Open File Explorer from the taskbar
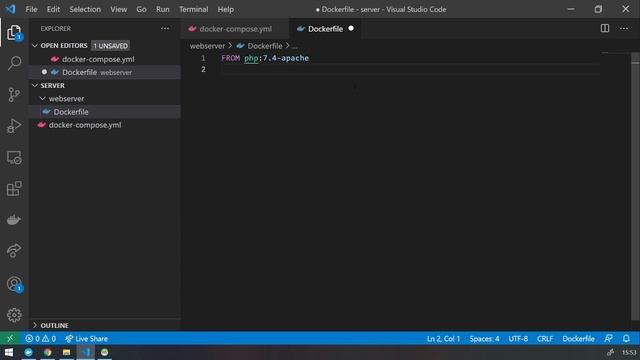The image size is (640, 360). point(67,352)
